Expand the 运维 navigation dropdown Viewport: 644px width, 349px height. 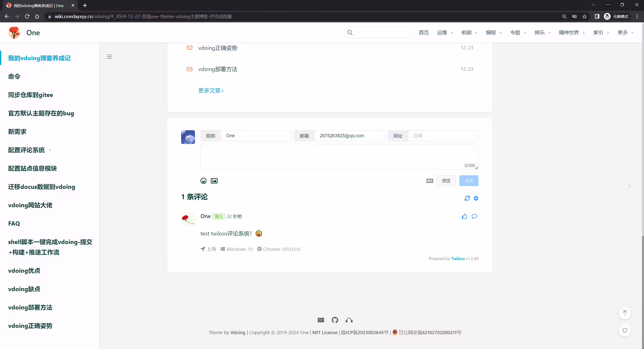point(445,32)
